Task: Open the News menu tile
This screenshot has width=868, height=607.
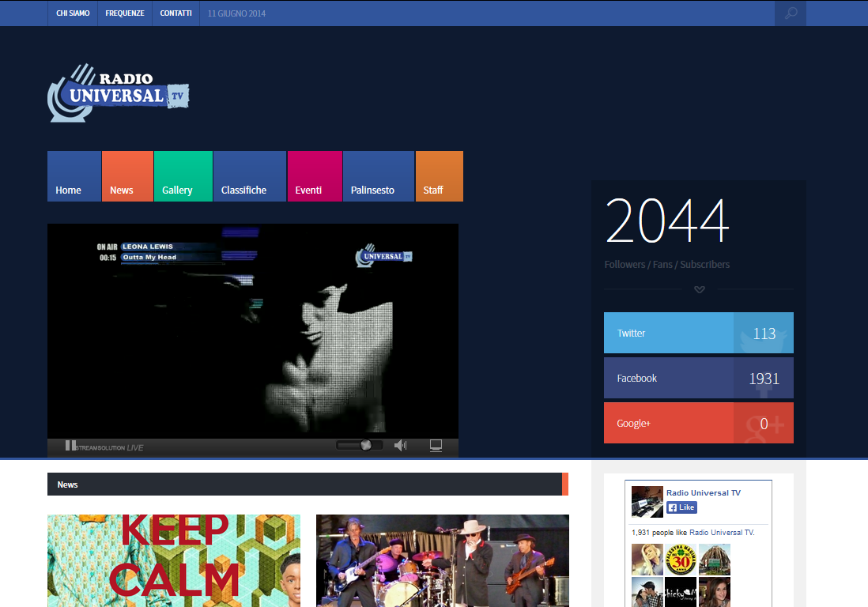Action: coord(127,176)
